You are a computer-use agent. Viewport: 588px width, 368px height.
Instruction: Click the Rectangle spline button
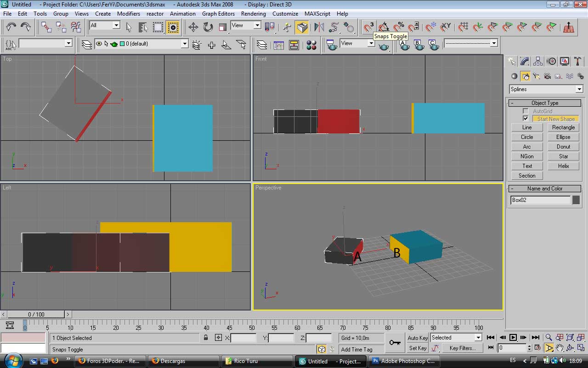(x=564, y=127)
